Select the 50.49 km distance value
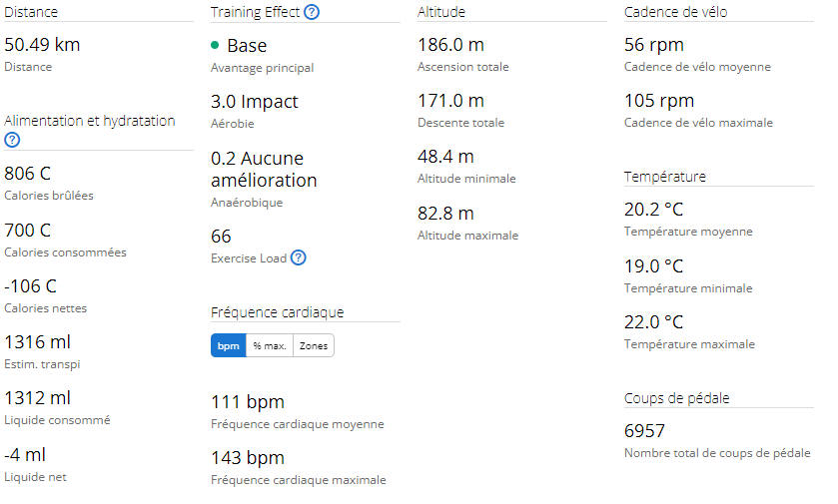 tap(42, 44)
